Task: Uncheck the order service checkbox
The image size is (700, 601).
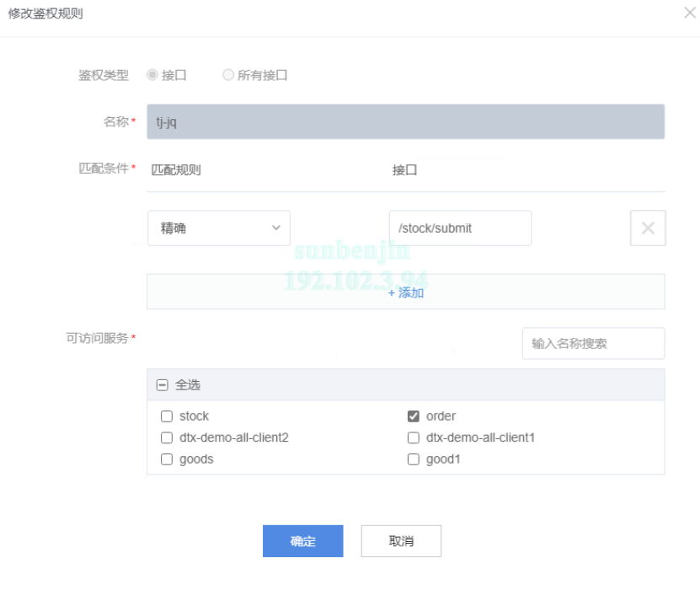Action: click(x=414, y=416)
